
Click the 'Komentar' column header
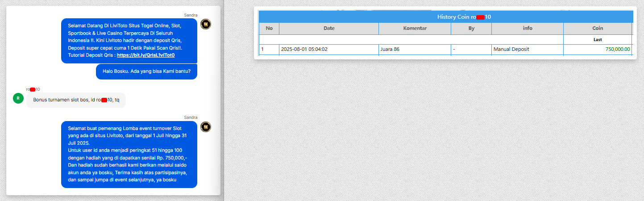pyautogui.click(x=415, y=28)
